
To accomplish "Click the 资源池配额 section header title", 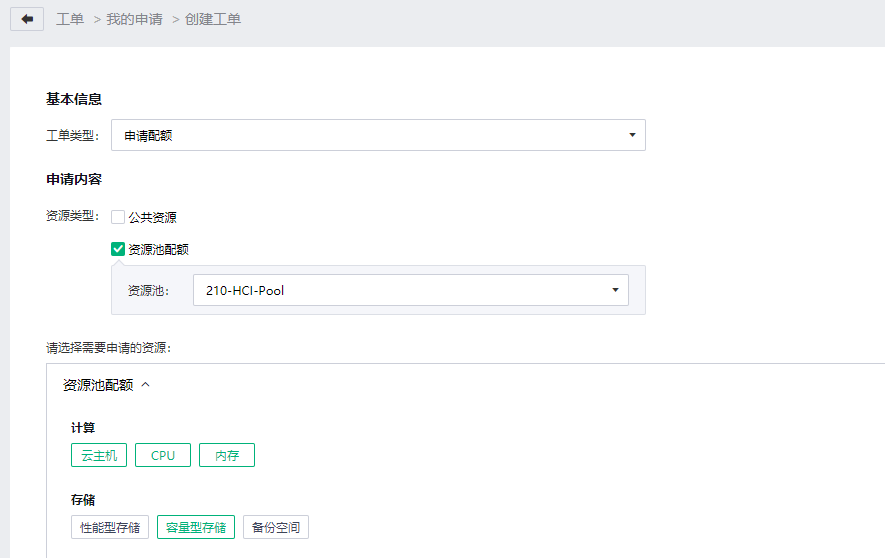I will click(x=98, y=385).
